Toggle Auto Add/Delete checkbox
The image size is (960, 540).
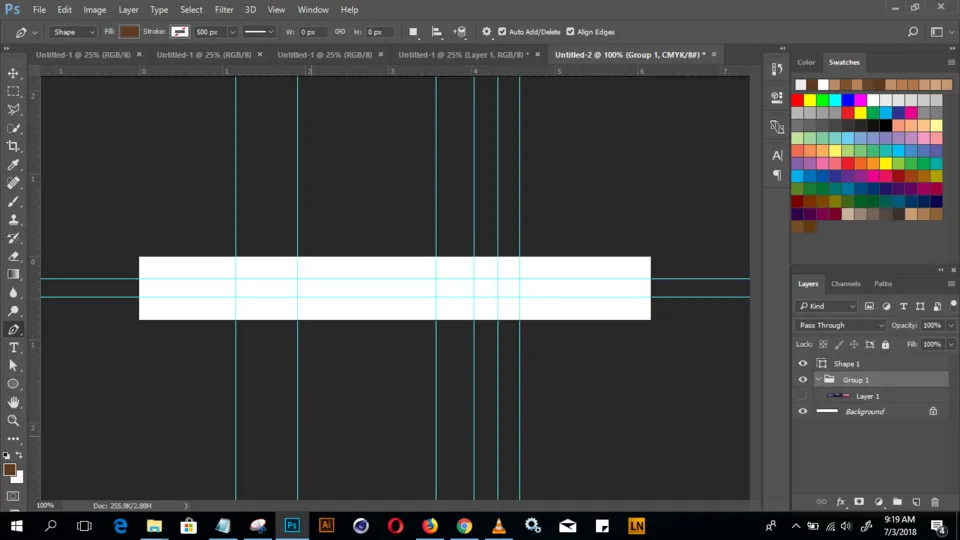[502, 32]
